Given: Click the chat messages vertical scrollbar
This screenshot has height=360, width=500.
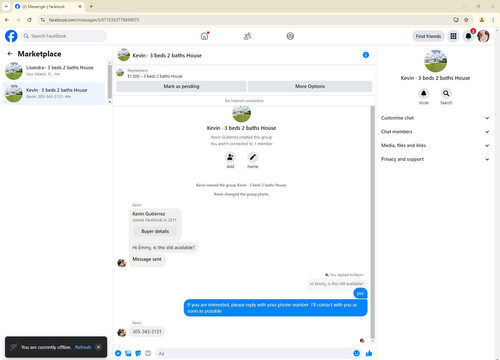Looking at the screenshot, I should pos(372,222).
